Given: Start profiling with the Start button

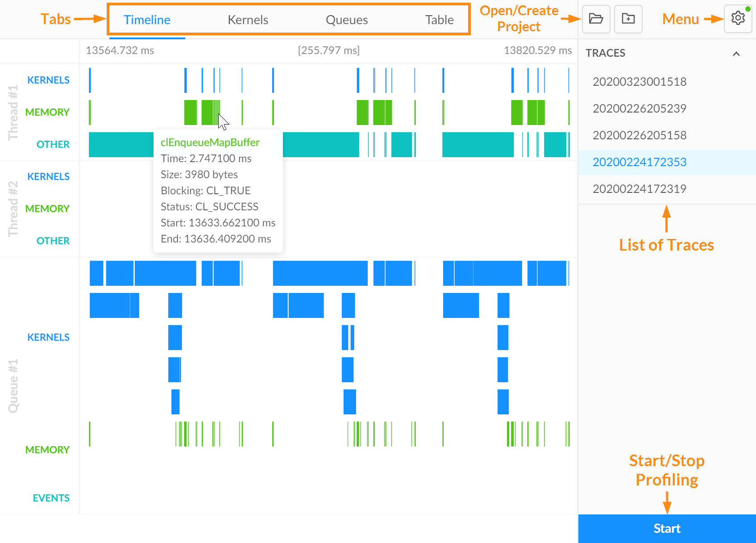Looking at the screenshot, I should point(667,529).
